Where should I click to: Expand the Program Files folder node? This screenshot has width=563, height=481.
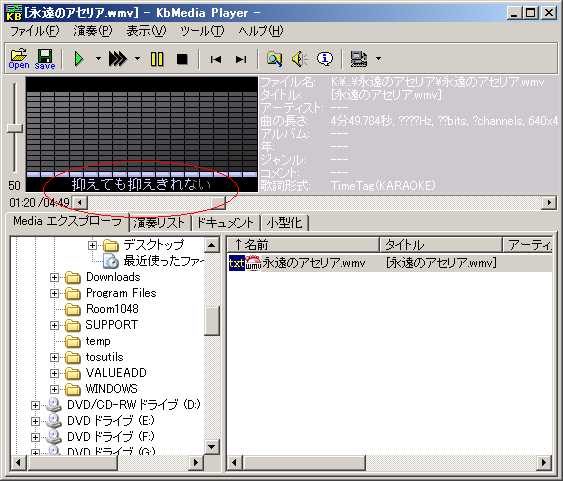tap(54, 294)
